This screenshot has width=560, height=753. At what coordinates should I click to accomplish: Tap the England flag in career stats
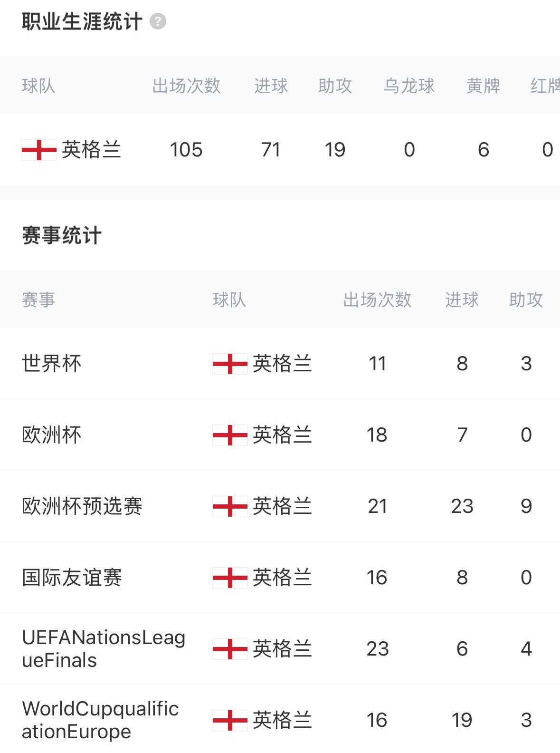[x=39, y=150]
